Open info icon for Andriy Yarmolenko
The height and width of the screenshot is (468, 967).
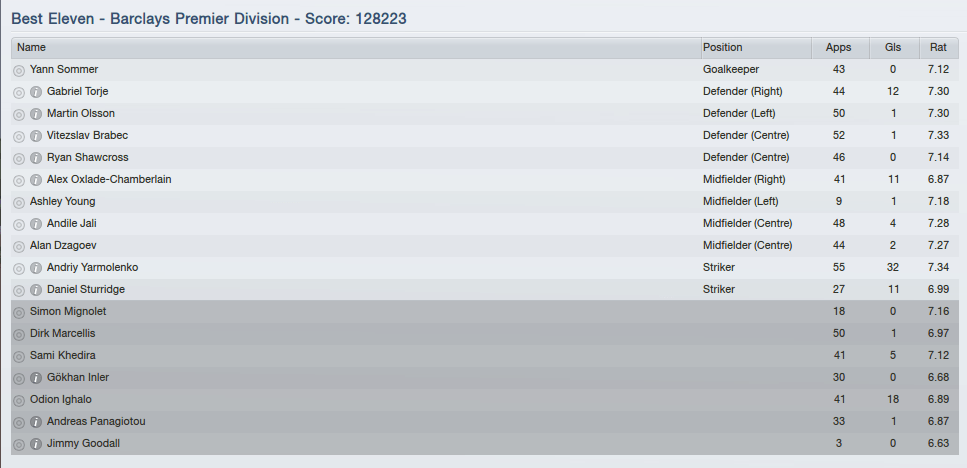click(x=36, y=268)
